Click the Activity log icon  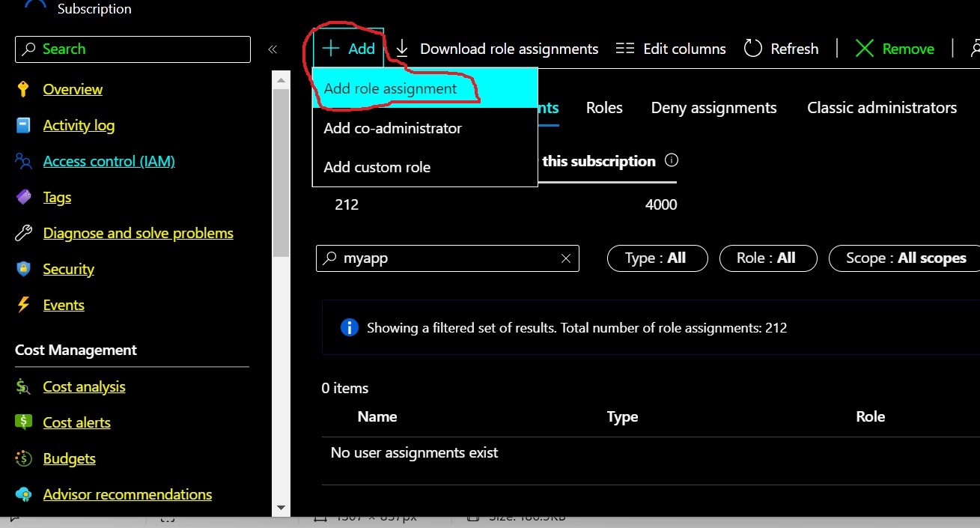click(x=23, y=125)
